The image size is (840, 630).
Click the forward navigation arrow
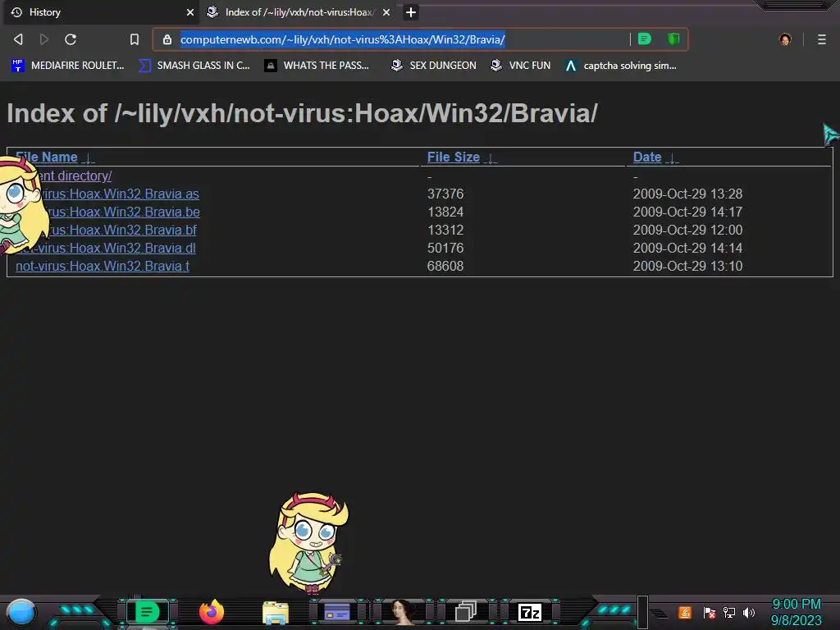[x=44, y=39]
